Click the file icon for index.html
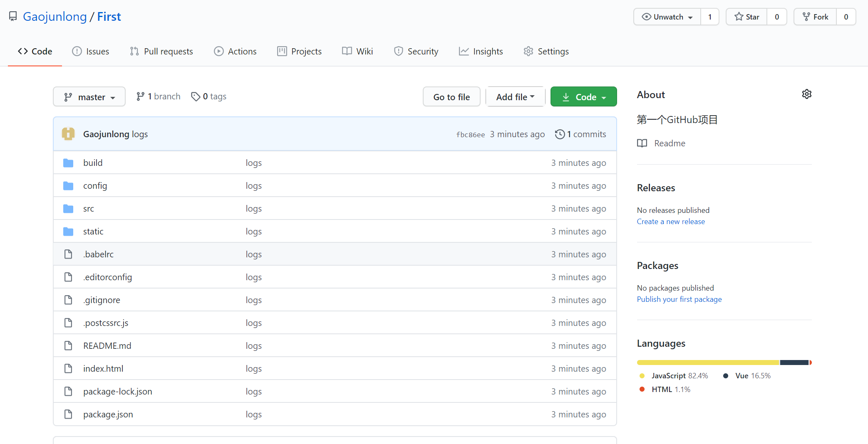This screenshot has width=868, height=444. (68, 368)
